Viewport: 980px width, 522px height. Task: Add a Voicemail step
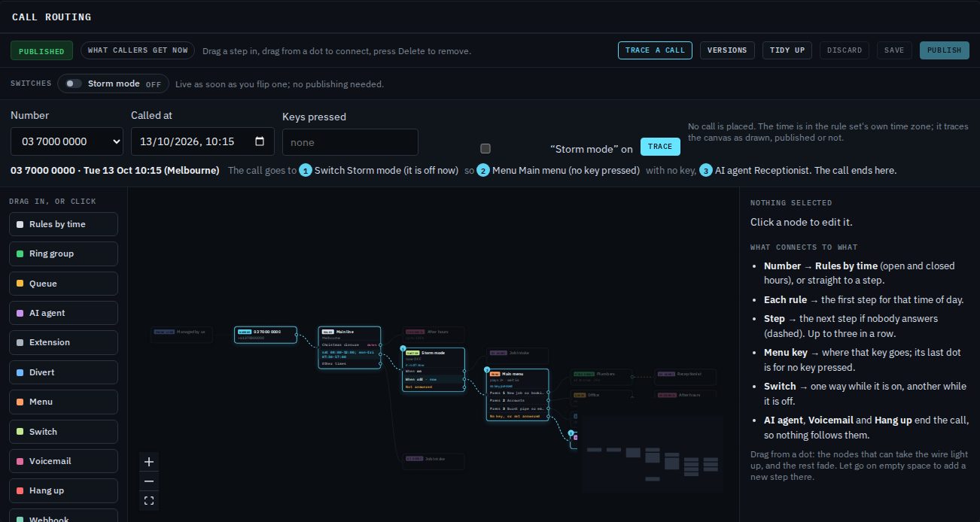(64, 461)
